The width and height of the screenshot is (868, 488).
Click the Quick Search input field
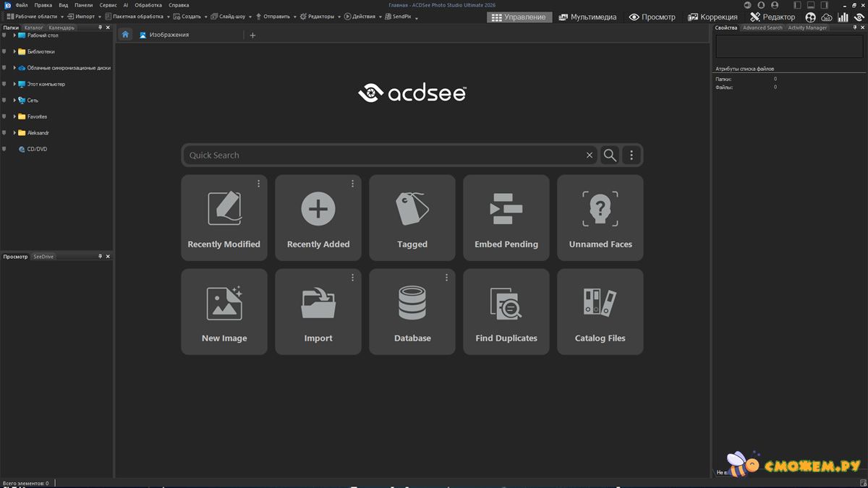point(383,155)
